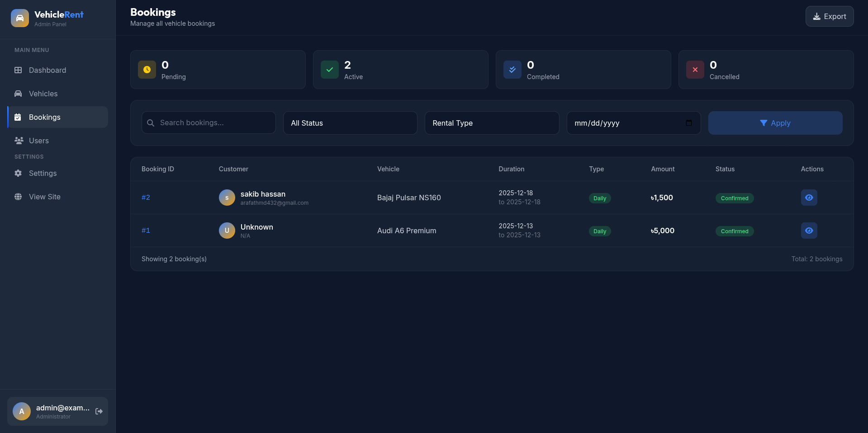868x433 pixels.
Task: Select the Dashboard icon in the sidebar
Action: pyautogui.click(x=18, y=71)
